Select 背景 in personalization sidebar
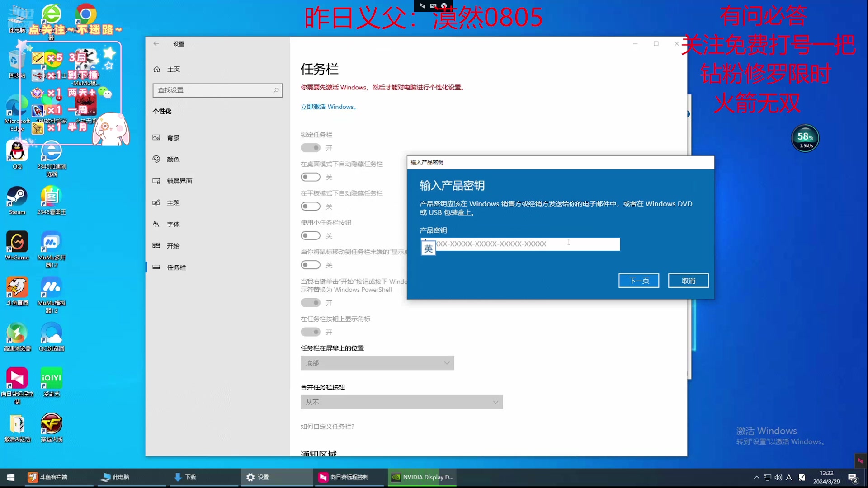Screen dimensions: 868x488 (x=217, y=138)
